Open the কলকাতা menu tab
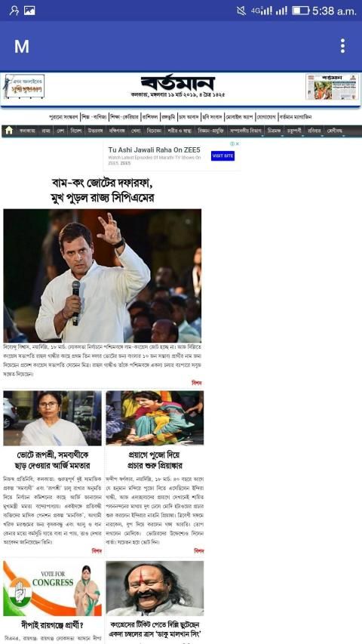 tap(27, 130)
